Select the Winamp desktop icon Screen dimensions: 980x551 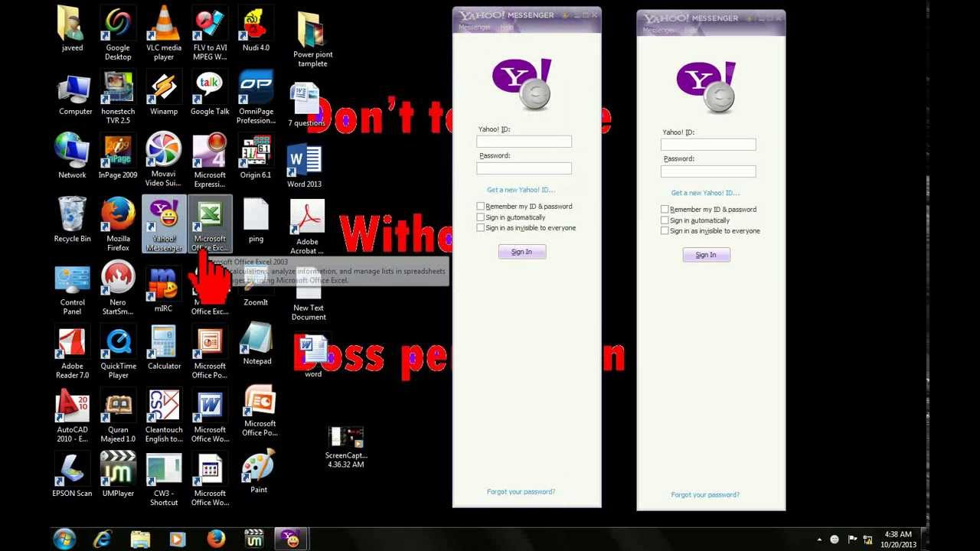tap(164, 93)
